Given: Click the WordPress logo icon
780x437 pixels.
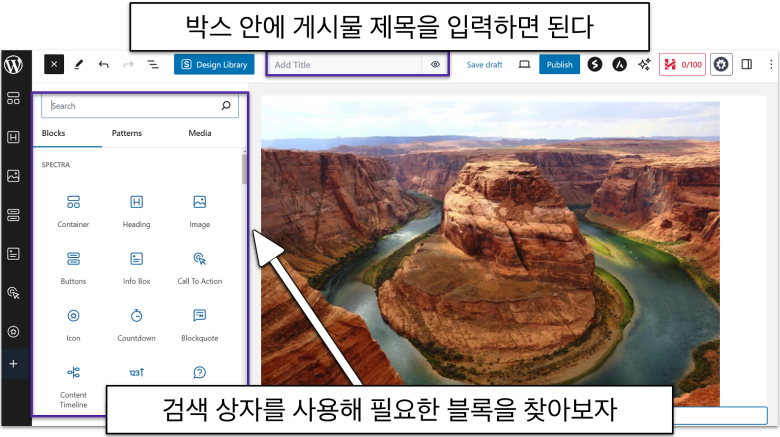Looking at the screenshot, I should [14, 65].
